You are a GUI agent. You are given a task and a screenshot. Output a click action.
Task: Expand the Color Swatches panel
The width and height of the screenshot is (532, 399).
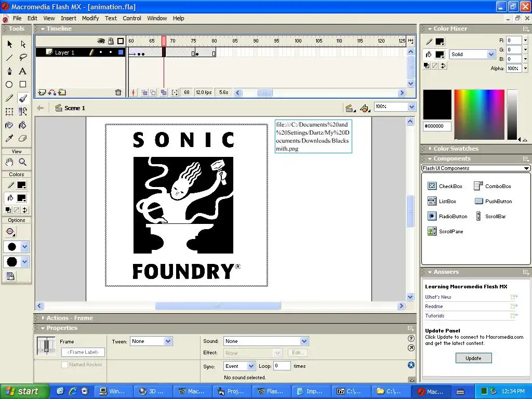[430, 149]
